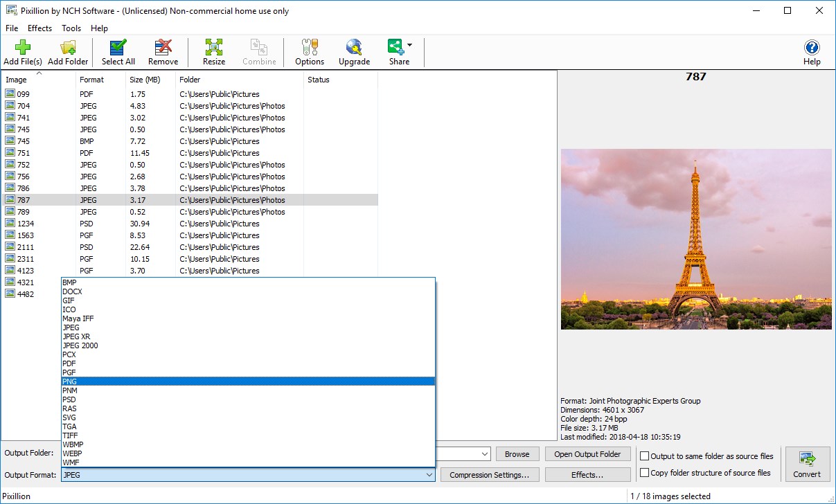Click the Select All toolbar icon
The height and width of the screenshot is (504, 836).
click(x=118, y=48)
